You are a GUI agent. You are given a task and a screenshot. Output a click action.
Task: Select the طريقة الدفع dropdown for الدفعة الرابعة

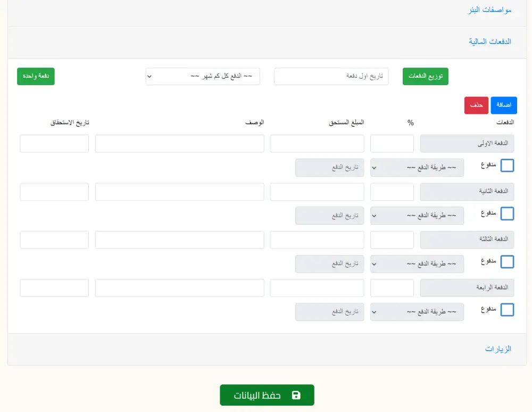[417, 312]
